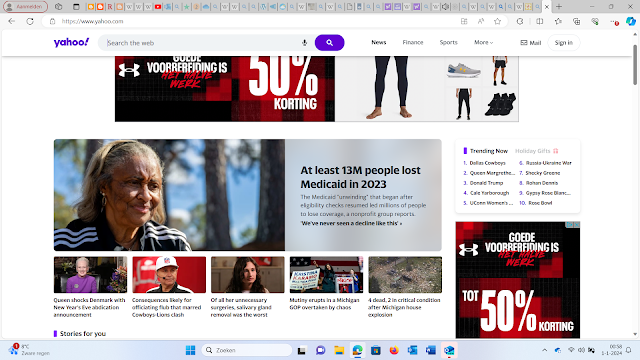Open the tab actions menu icon
640x360 pixels.
[76, 7]
